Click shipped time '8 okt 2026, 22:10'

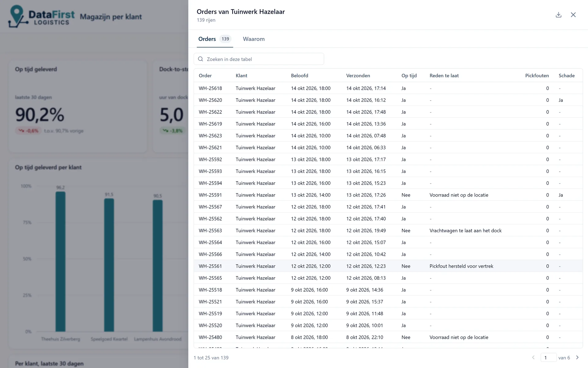coord(364,337)
